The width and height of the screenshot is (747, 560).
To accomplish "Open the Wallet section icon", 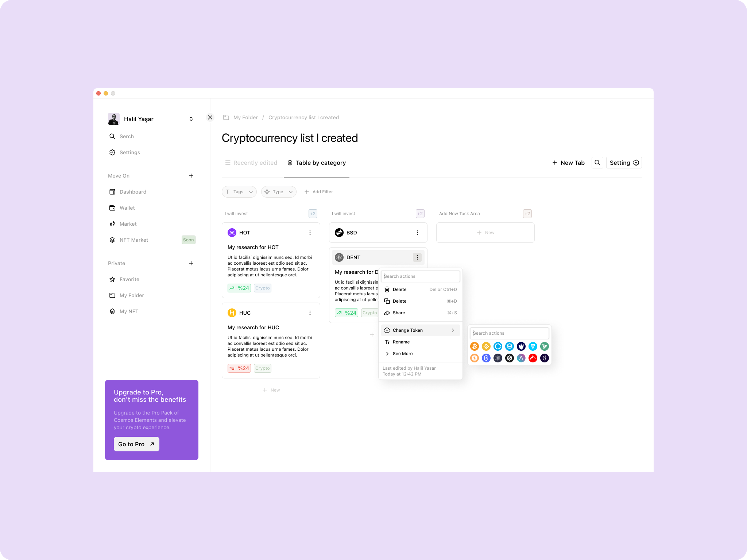I will click(x=113, y=208).
